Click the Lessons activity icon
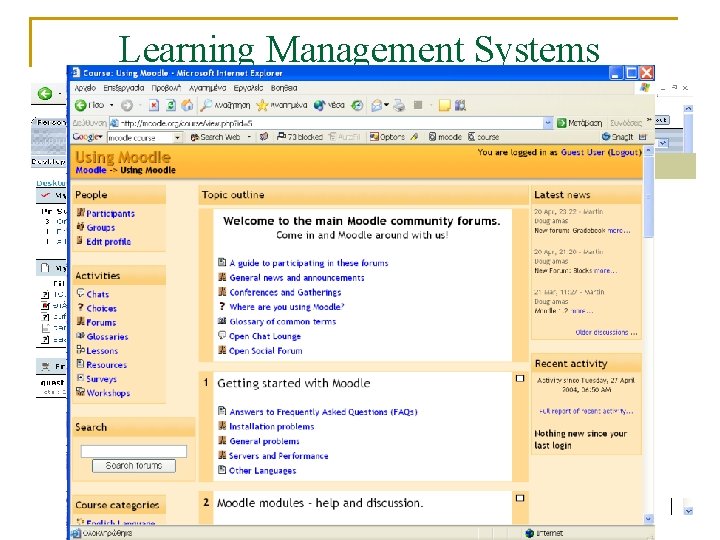 80,350
